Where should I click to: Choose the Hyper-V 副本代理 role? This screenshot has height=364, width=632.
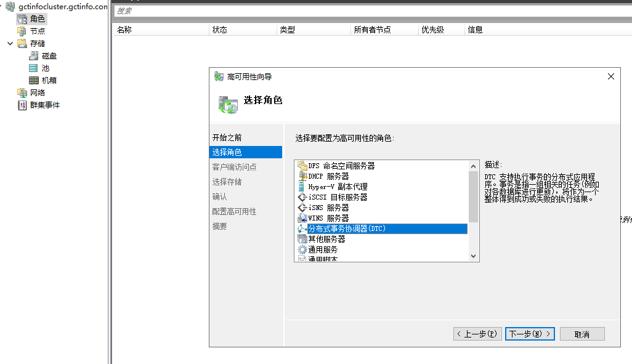point(338,187)
